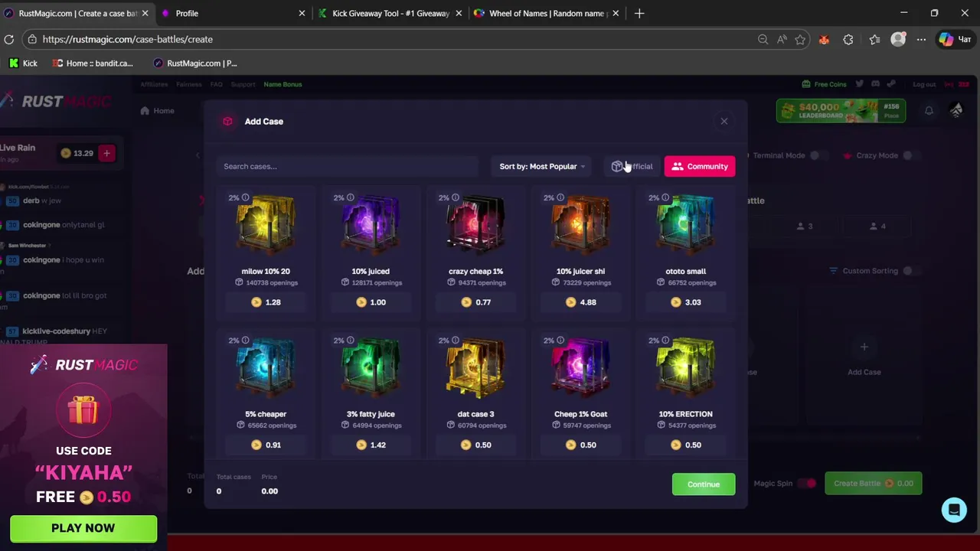Select the Cheep 1% Goat case image

(580, 367)
